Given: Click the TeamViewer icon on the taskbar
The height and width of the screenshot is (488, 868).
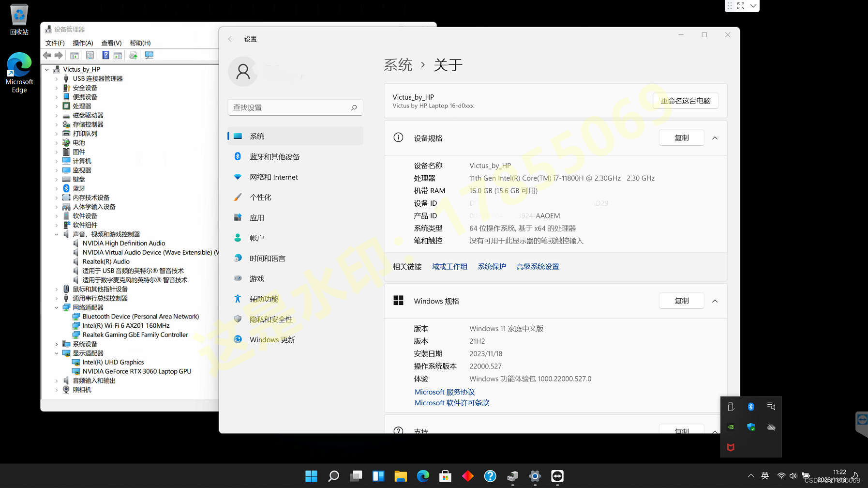Looking at the screenshot, I should coord(557,476).
